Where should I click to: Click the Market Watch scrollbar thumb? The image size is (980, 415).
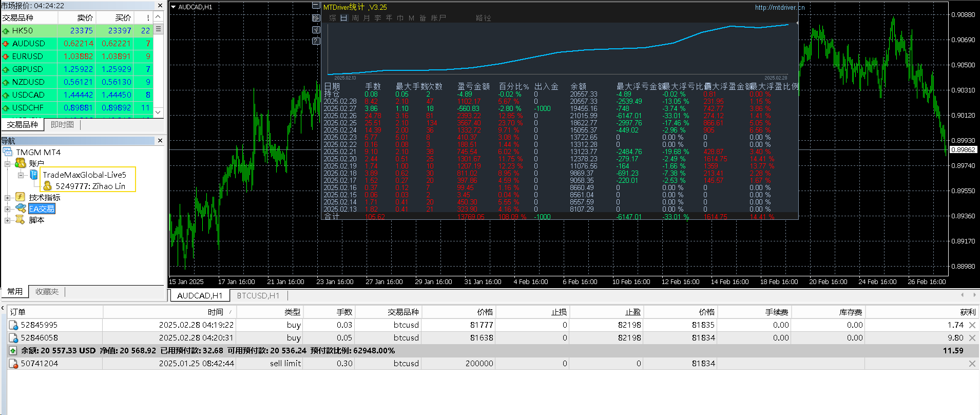(159, 29)
